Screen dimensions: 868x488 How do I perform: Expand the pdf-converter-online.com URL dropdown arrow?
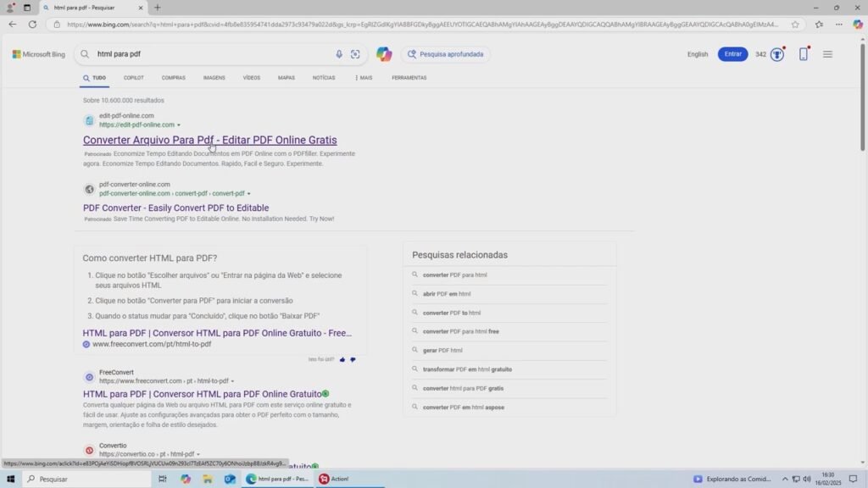click(x=249, y=194)
